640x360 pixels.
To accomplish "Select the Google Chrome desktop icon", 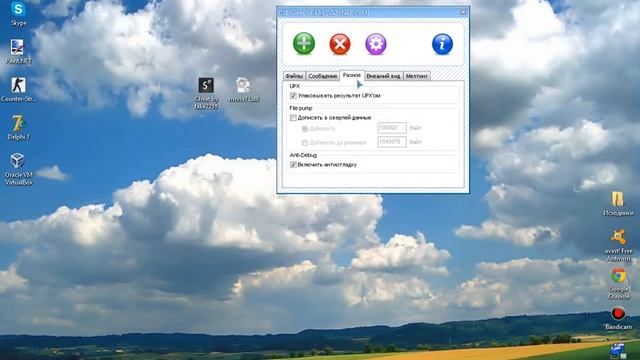I will point(618,284).
